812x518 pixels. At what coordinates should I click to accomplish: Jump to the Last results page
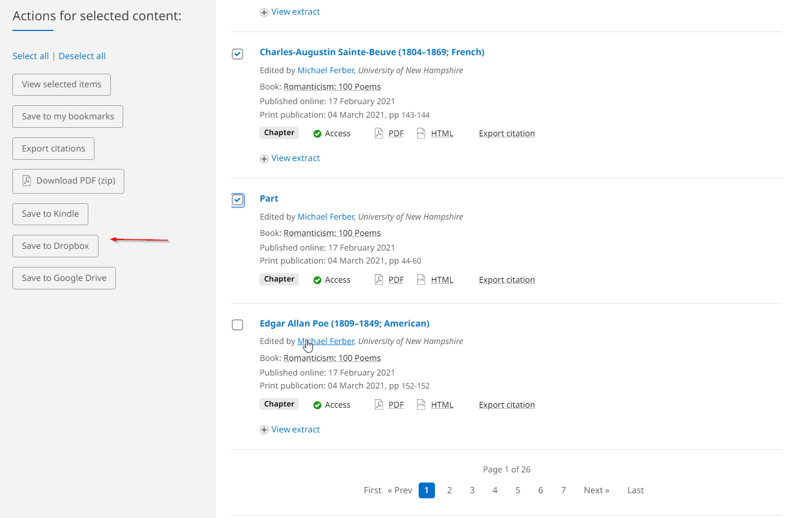(x=635, y=490)
